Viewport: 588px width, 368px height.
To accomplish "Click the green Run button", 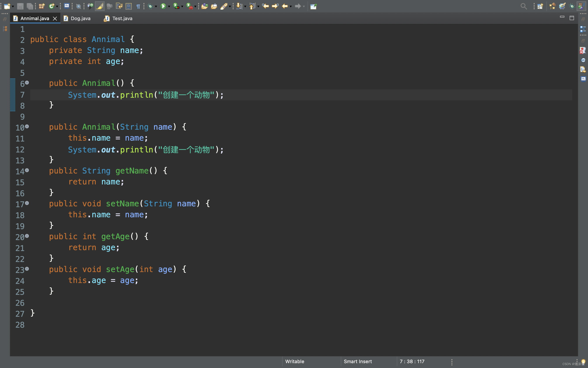I will (163, 6).
